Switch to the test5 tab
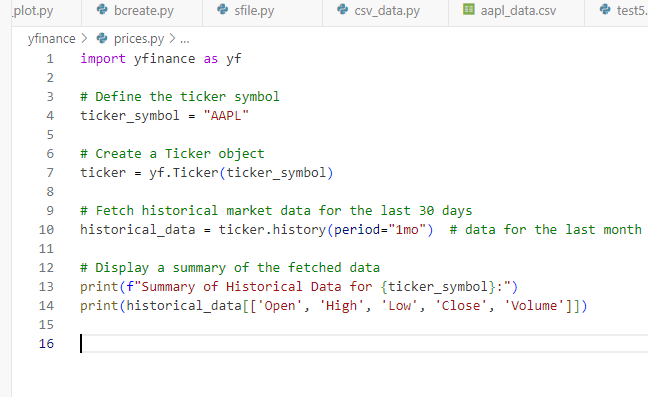 pos(617,11)
